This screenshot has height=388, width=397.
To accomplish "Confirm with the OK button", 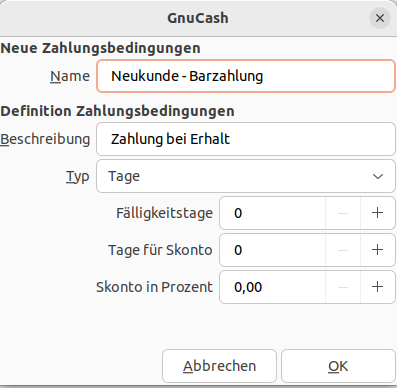I will pos(338,366).
